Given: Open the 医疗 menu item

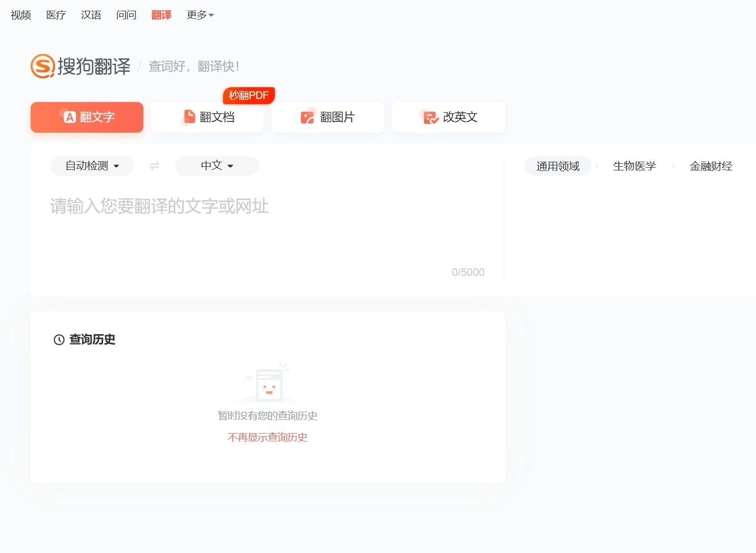Looking at the screenshot, I should (x=56, y=15).
